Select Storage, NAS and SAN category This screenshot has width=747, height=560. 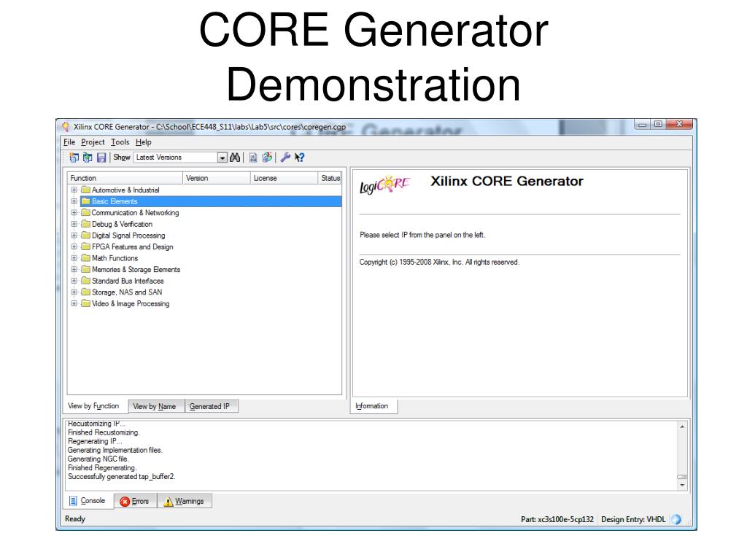pyautogui.click(x=127, y=292)
